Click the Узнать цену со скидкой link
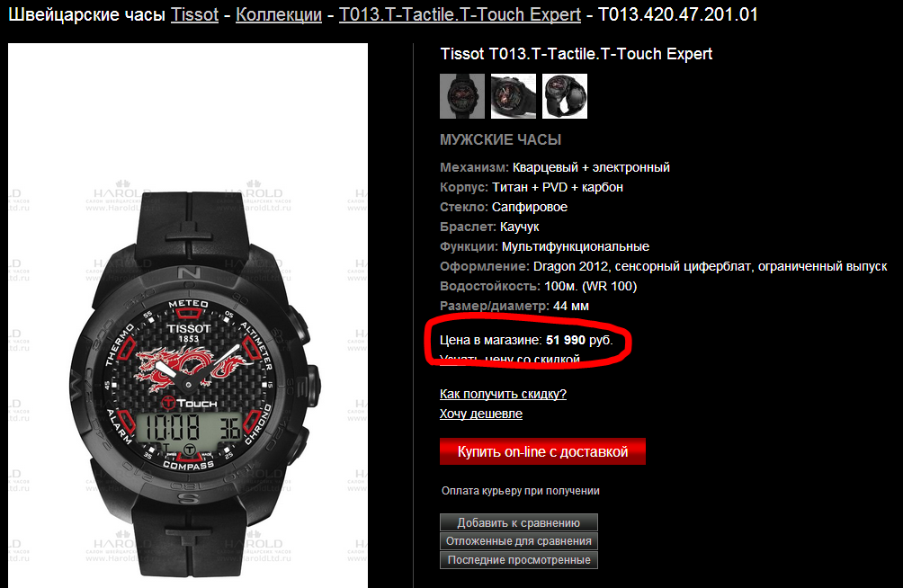The height and width of the screenshot is (588, 903). (510, 360)
